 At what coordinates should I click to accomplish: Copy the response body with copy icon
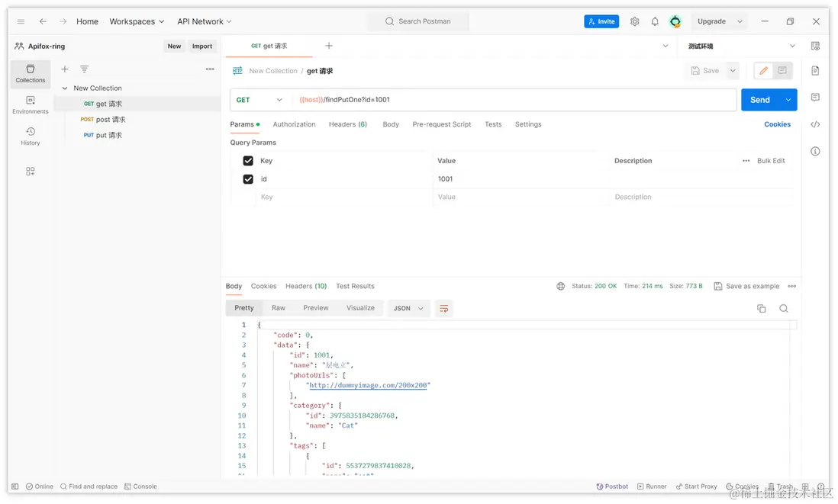coord(761,308)
